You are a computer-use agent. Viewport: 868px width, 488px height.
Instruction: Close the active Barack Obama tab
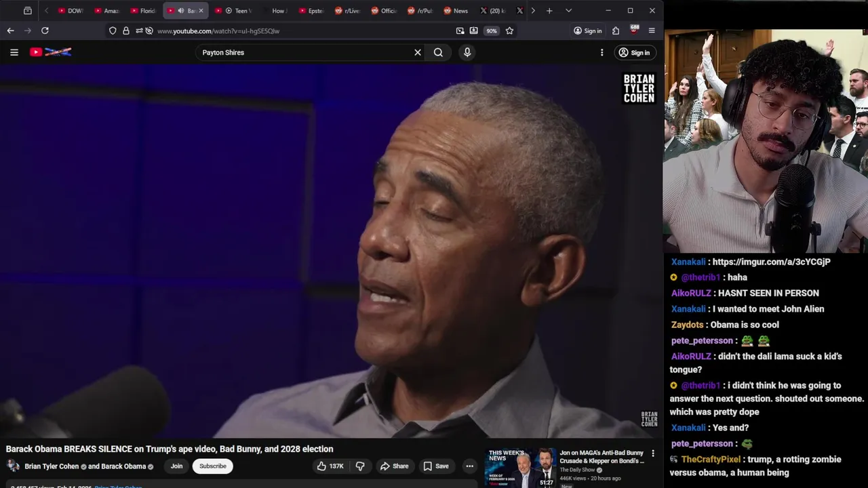coord(201,11)
